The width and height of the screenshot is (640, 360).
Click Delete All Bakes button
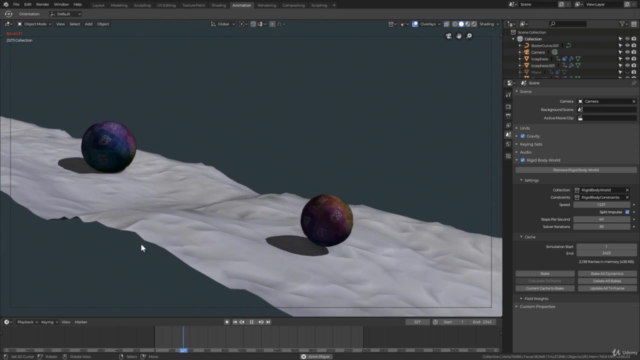(x=607, y=281)
